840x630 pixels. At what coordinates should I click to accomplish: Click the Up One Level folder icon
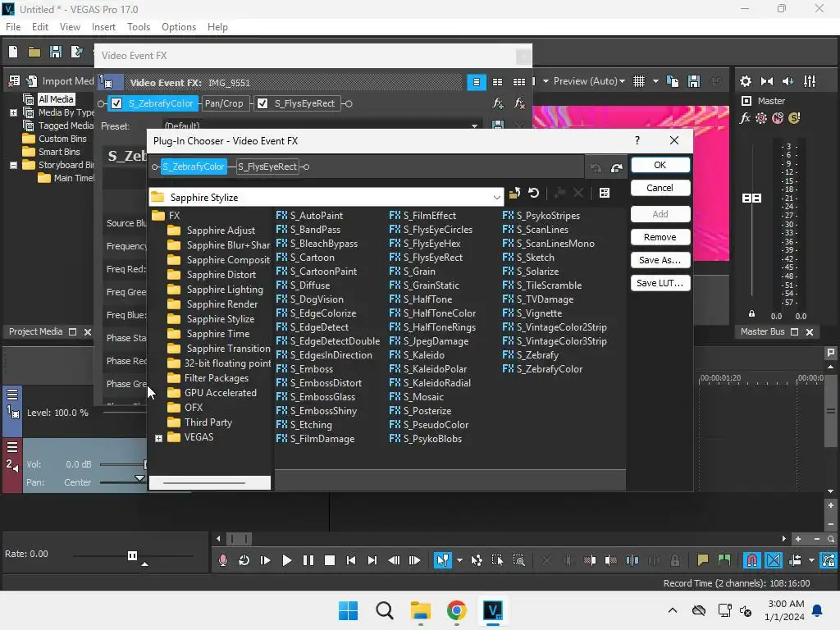[515, 194]
